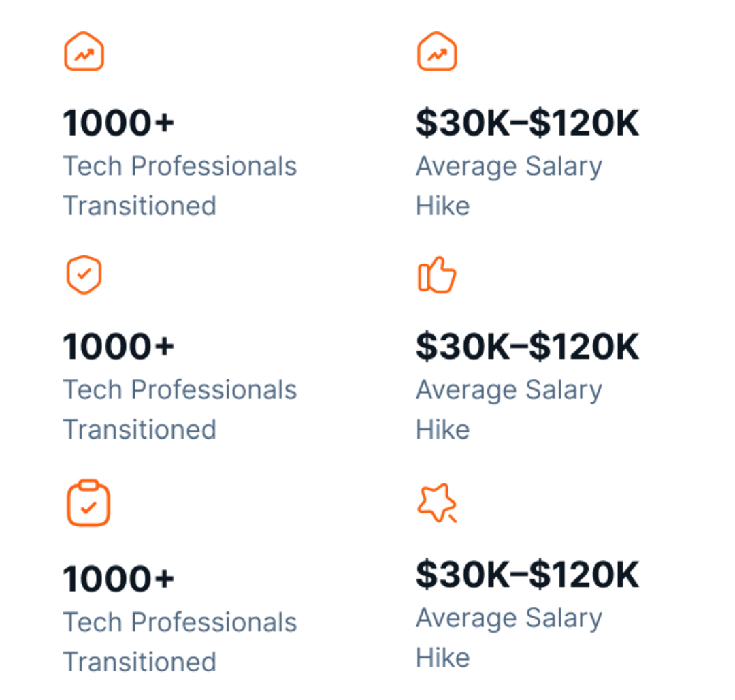This screenshot has height=700, width=735.
Task: Click $30K–$120K heading below star icon
Action: point(527,574)
